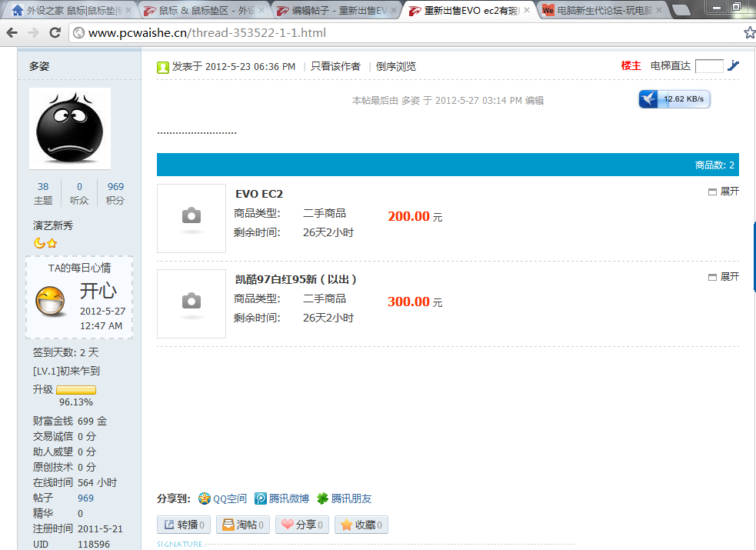Click the 腾讯微博 share icon
The width and height of the screenshot is (756, 550).
point(261,498)
